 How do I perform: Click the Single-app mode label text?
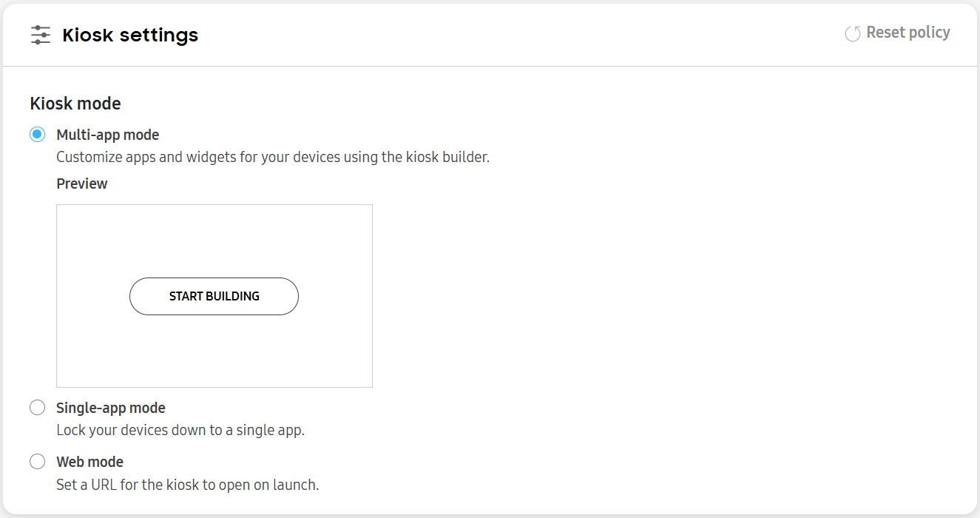(111, 408)
